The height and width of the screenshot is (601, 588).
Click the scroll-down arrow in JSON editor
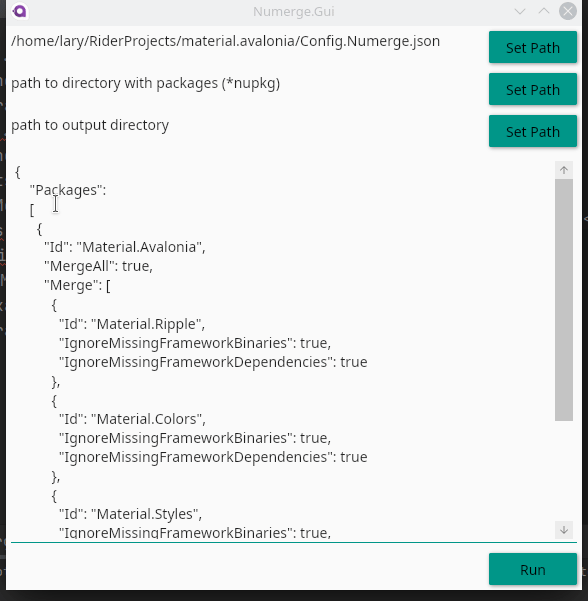[563, 530]
